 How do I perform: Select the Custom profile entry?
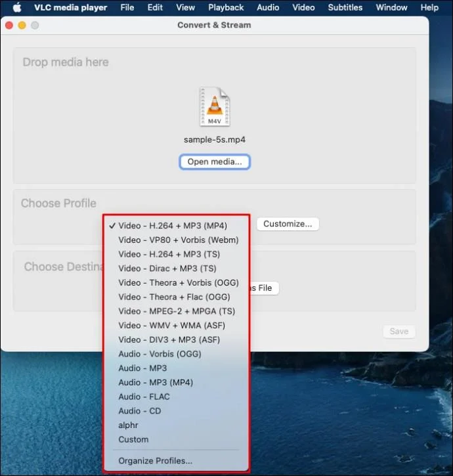pos(176,440)
